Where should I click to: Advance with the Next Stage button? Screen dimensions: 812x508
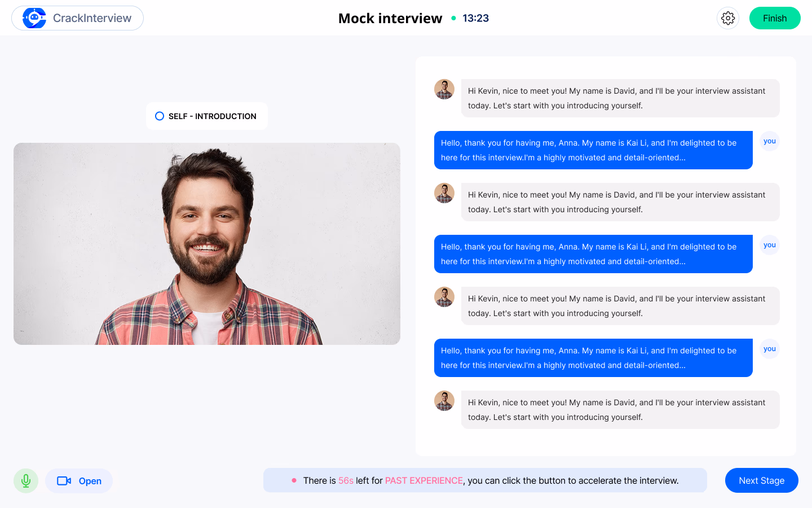pyautogui.click(x=761, y=480)
